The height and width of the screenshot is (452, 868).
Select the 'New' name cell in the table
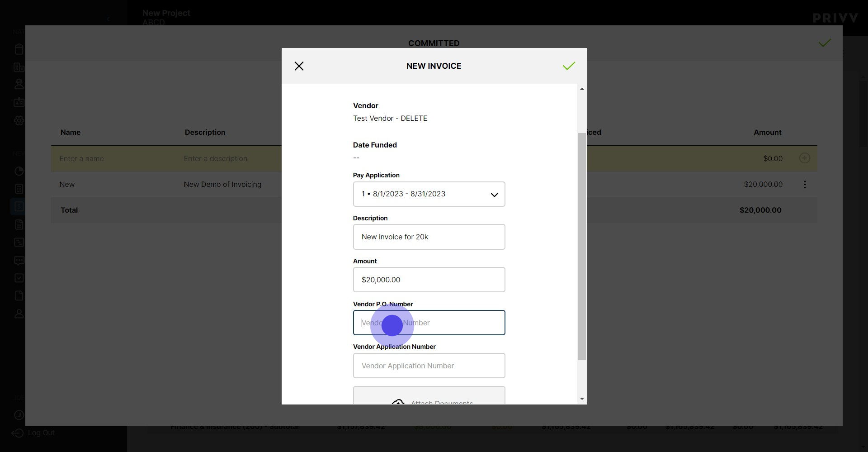tap(67, 185)
